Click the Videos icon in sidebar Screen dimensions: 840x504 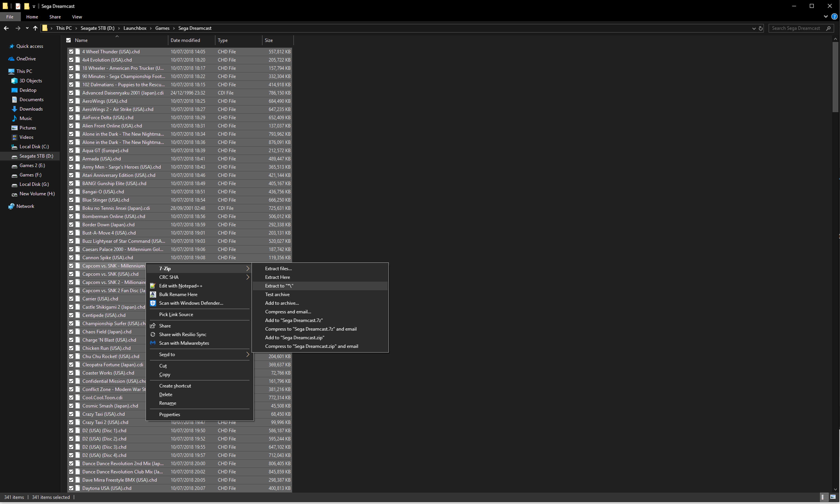click(x=14, y=137)
